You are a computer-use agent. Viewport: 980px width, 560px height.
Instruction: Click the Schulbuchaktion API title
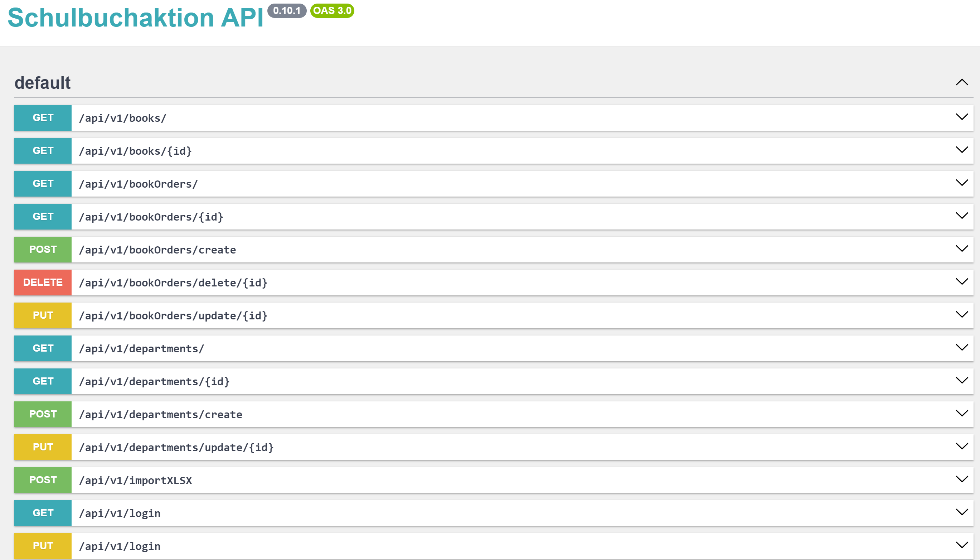tap(135, 18)
